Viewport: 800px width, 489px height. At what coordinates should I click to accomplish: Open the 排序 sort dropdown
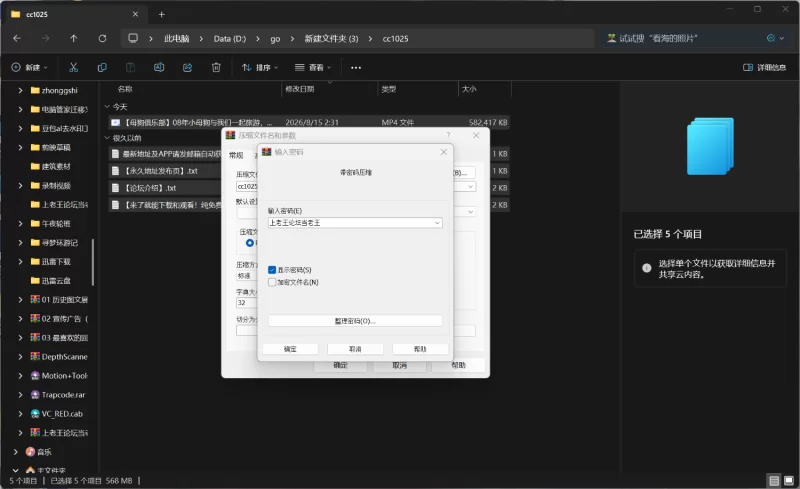coord(260,67)
